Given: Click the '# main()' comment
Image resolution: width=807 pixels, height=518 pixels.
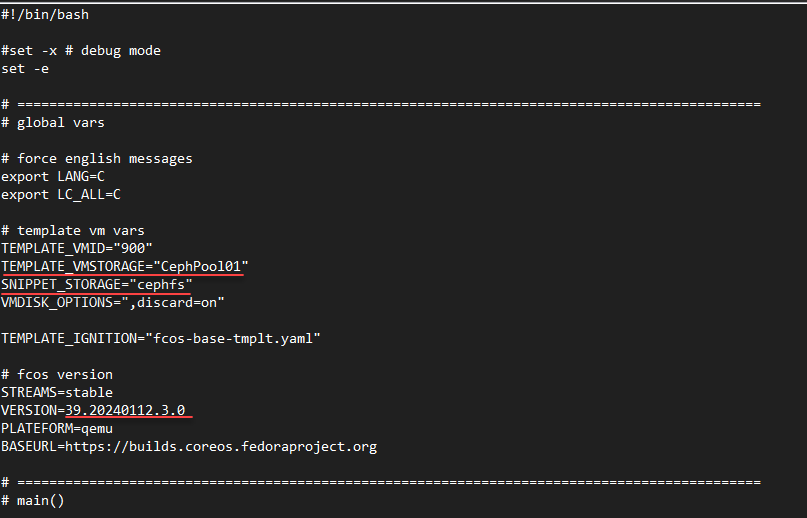Looking at the screenshot, I should click(33, 500).
